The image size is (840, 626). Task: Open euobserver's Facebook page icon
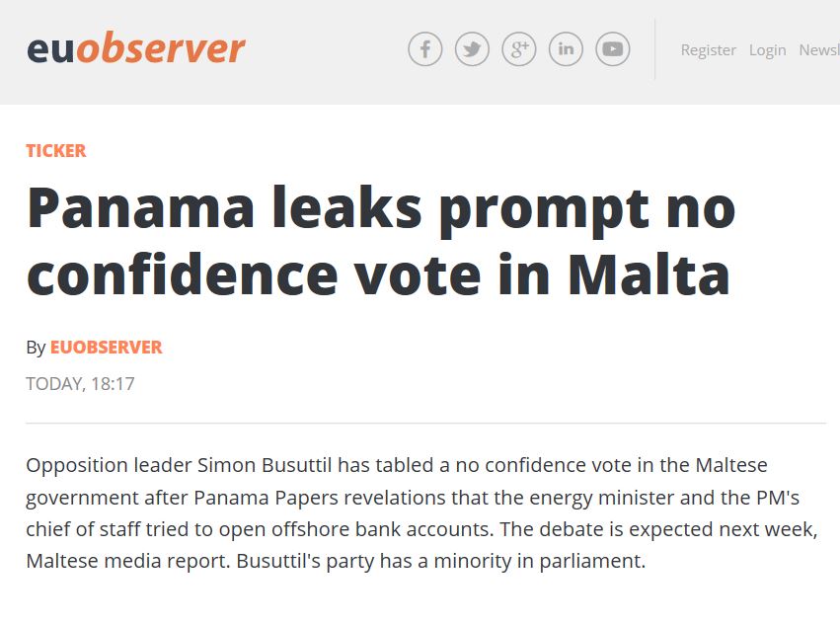[x=425, y=48]
